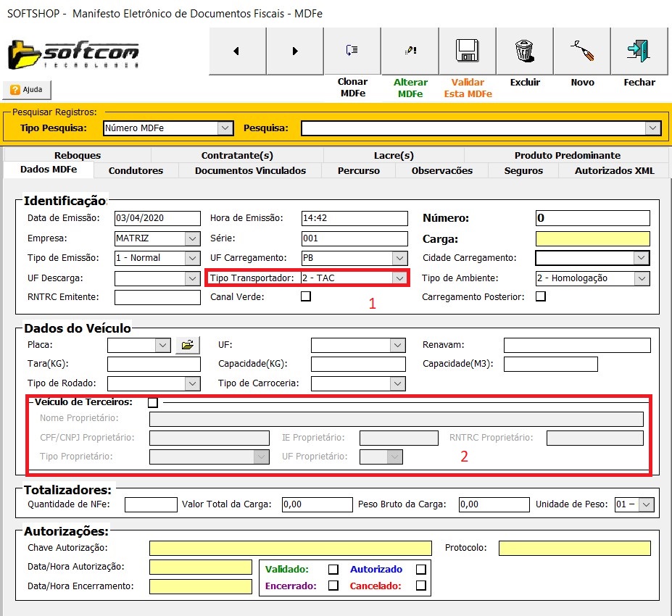Open the Documentos Vinculados tab
This screenshot has width=672, height=616.
(250, 171)
